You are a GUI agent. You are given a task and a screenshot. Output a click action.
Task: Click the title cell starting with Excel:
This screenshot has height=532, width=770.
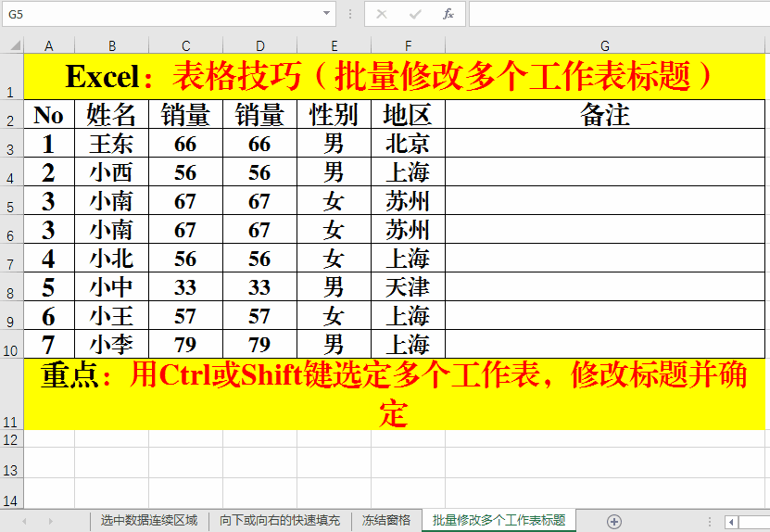click(x=395, y=77)
